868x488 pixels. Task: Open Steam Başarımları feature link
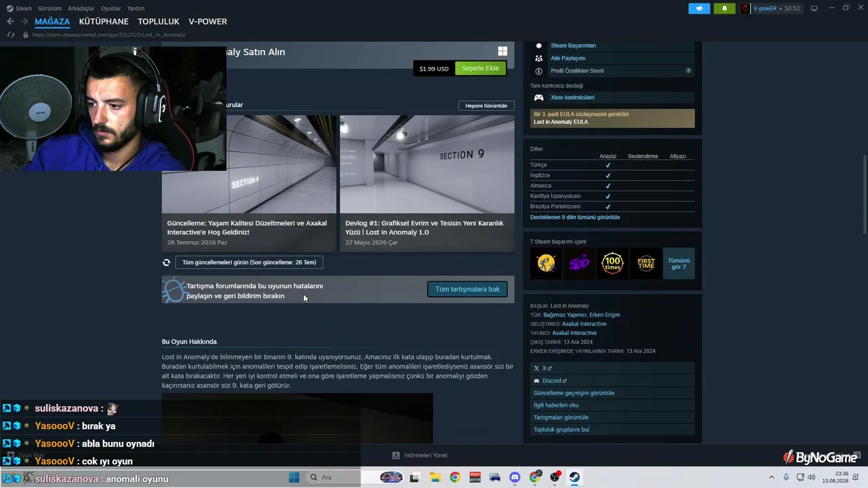573,45
